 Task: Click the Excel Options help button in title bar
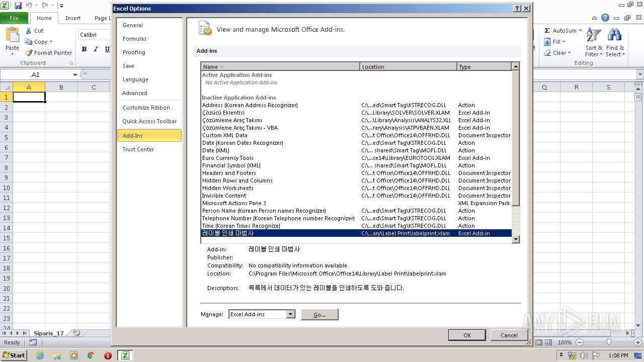(x=517, y=9)
